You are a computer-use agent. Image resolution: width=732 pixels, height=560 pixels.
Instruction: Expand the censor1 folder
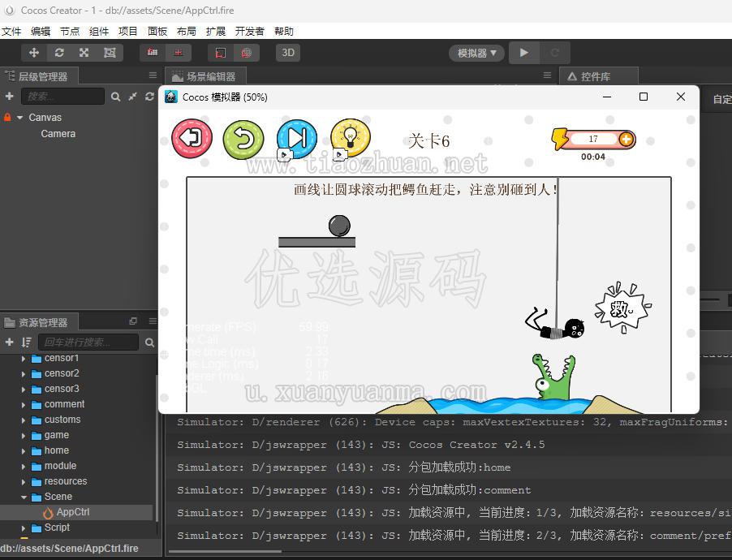(24, 358)
